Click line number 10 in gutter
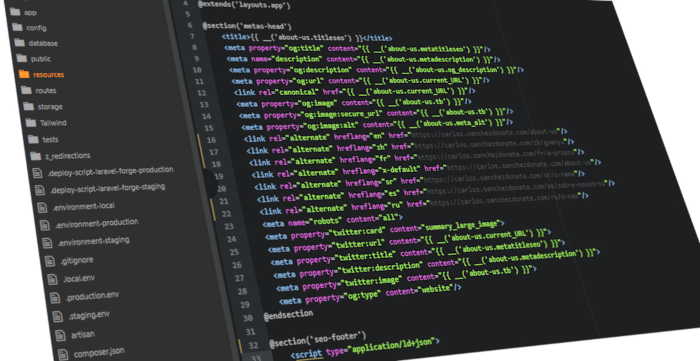The height and width of the screenshot is (361, 700). click(197, 70)
